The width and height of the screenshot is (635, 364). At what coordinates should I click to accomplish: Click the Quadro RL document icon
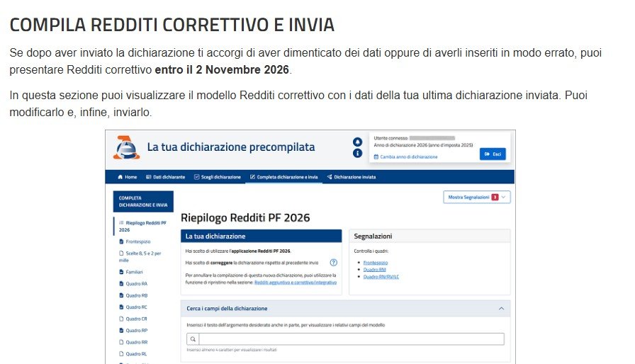[121, 354]
